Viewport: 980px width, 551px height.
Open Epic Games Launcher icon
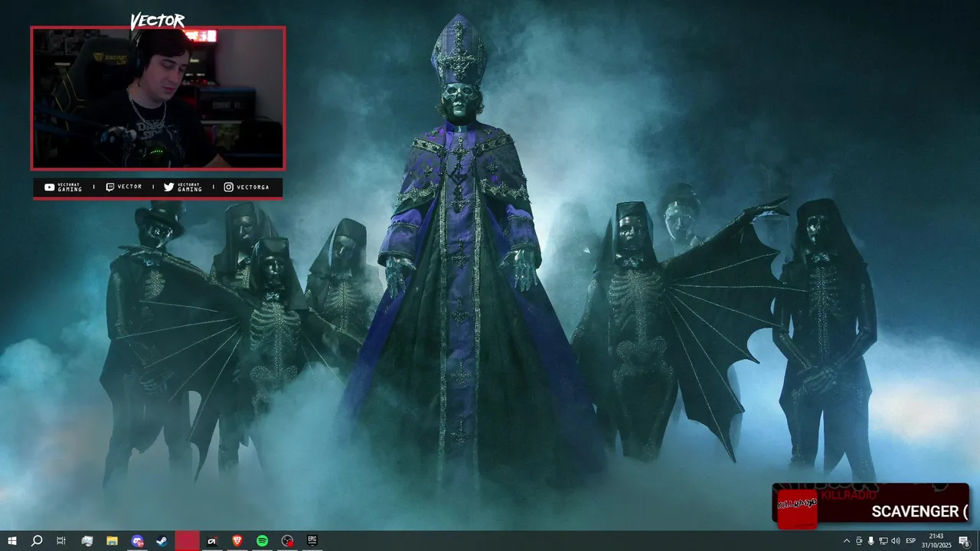click(x=312, y=541)
